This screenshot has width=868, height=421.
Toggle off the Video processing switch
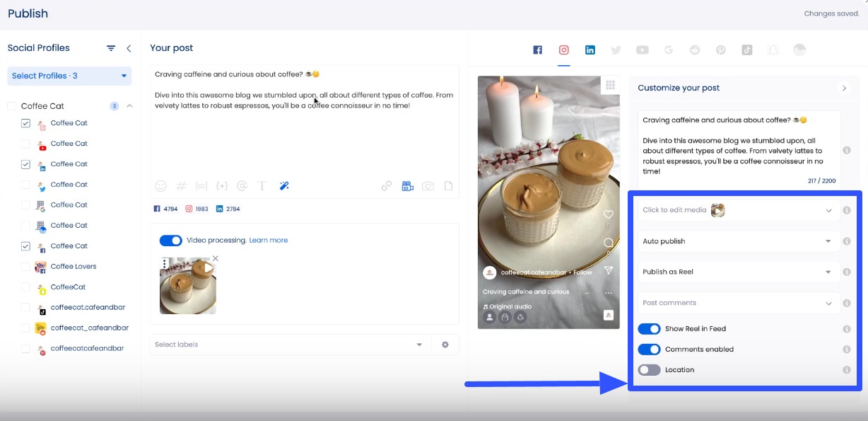[x=170, y=240]
